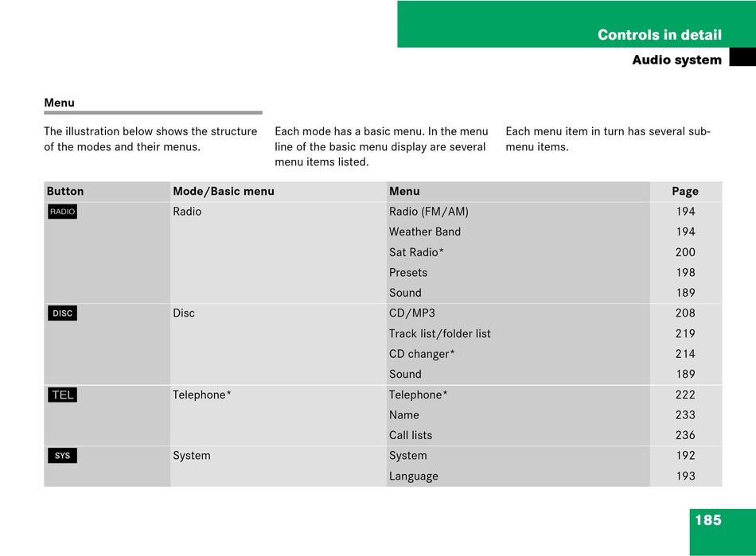Open page 219 reference link
756x556 pixels.
coord(684,334)
